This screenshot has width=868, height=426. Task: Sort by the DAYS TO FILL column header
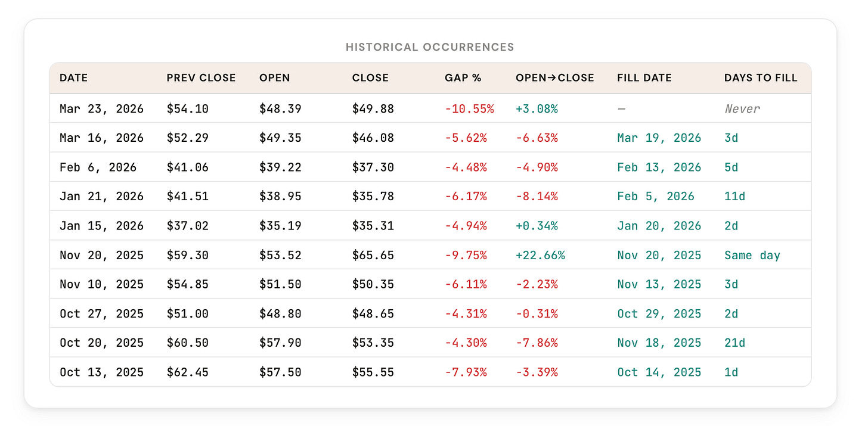[761, 77]
